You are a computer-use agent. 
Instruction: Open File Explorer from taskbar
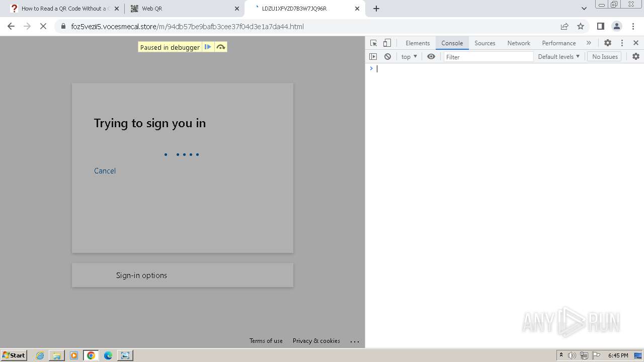point(57,355)
